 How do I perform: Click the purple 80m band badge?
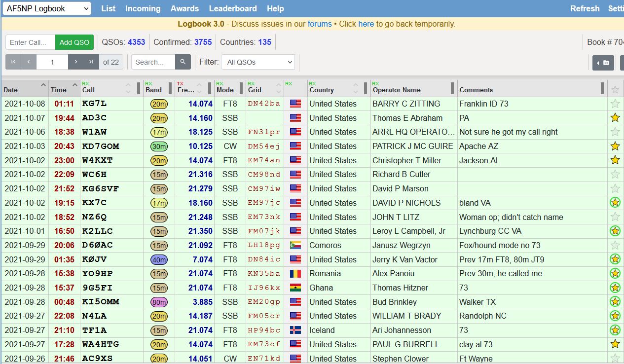pyautogui.click(x=159, y=302)
